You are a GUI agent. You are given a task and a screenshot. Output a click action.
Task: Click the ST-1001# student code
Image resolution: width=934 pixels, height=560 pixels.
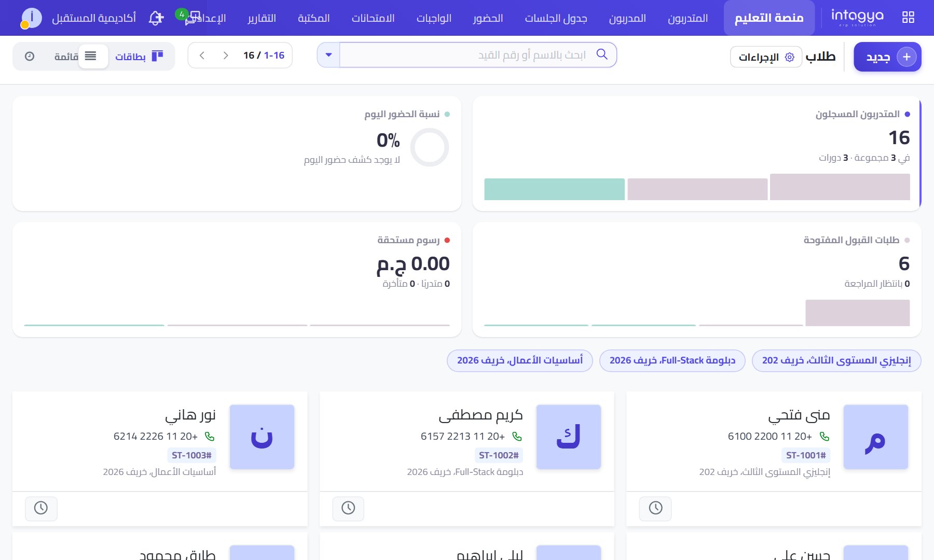(x=806, y=455)
